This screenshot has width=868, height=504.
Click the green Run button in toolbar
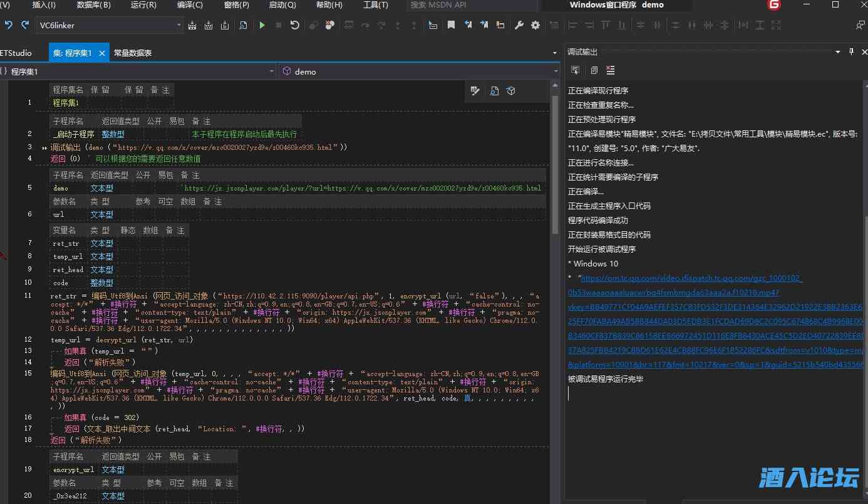pyautogui.click(x=262, y=25)
